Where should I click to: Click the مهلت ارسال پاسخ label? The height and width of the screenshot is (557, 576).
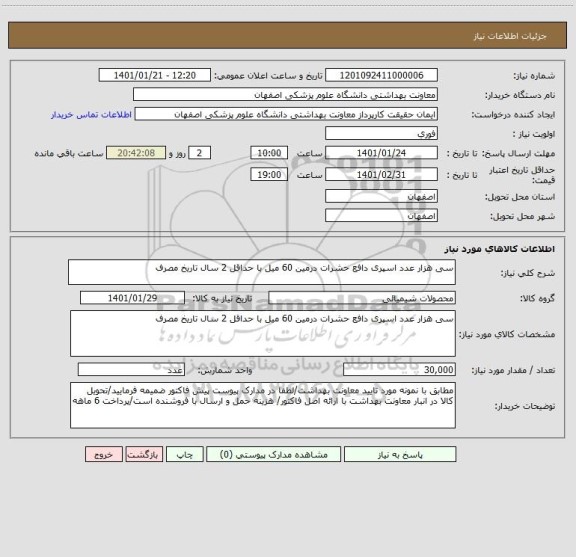[x=518, y=154]
